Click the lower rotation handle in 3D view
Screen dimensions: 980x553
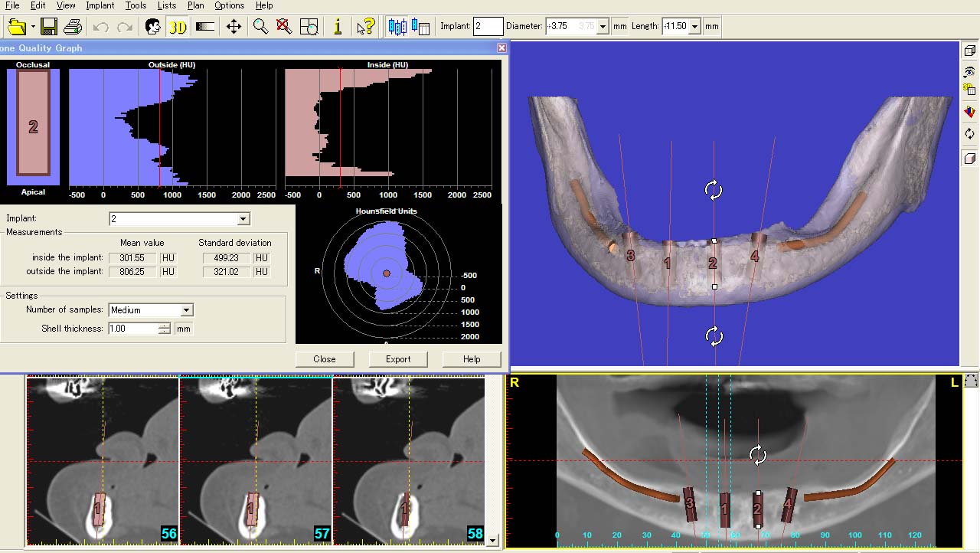pos(714,336)
